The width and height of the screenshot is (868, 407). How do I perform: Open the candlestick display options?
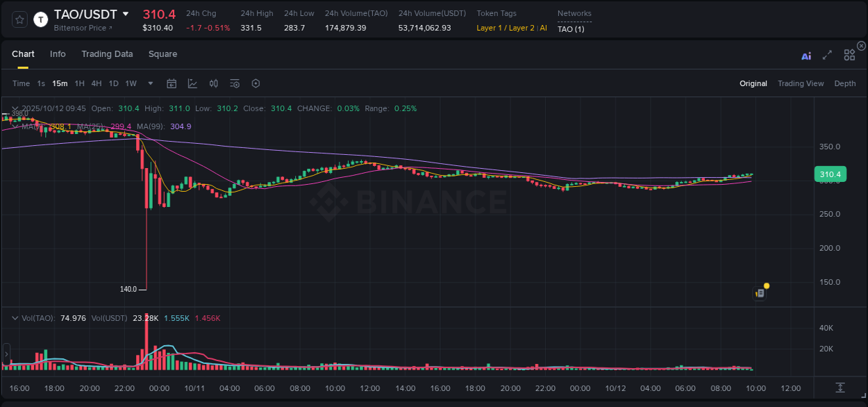[x=213, y=83]
